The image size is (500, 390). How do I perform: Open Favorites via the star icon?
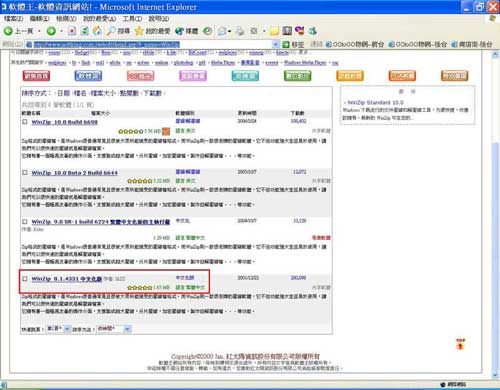point(139,31)
